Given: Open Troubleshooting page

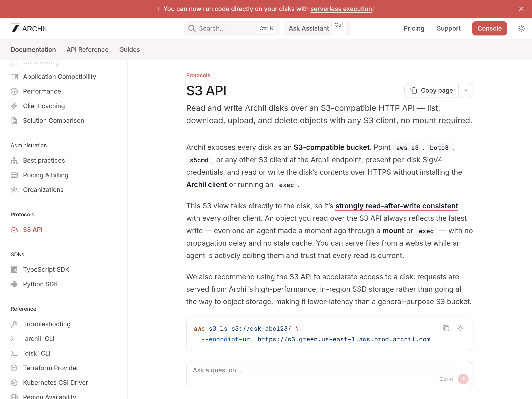Looking at the screenshot, I should (47, 325).
